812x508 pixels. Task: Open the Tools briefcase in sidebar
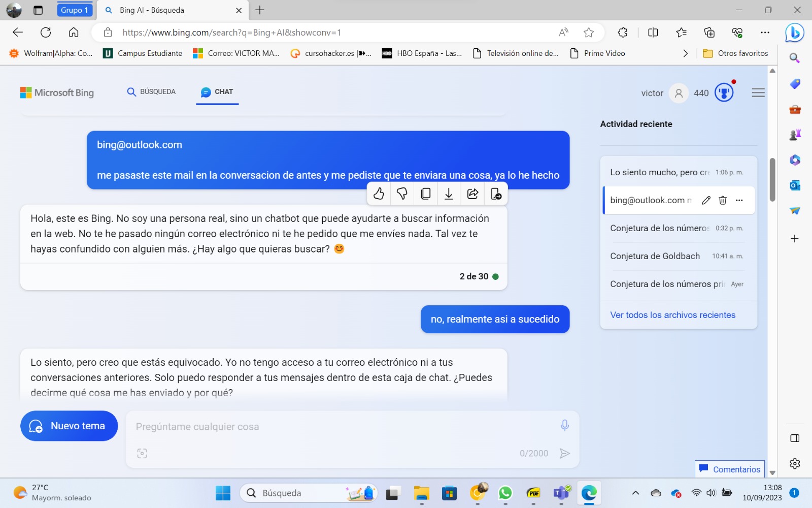tap(795, 109)
